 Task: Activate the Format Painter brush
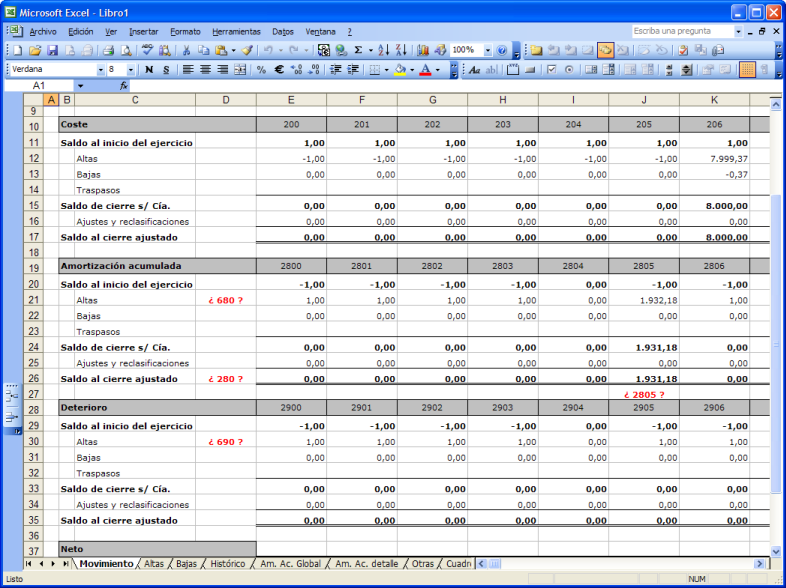point(247,50)
